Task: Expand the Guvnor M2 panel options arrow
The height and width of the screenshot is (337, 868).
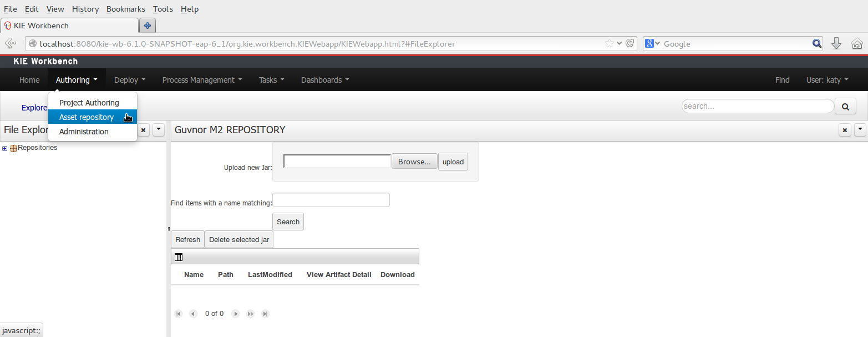Action: (x=860, y=130)
